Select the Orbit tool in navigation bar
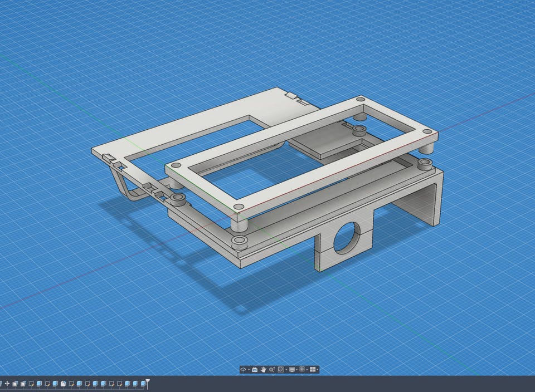The height and width of the screenshot is (392, 535). [x=244, y=370]
